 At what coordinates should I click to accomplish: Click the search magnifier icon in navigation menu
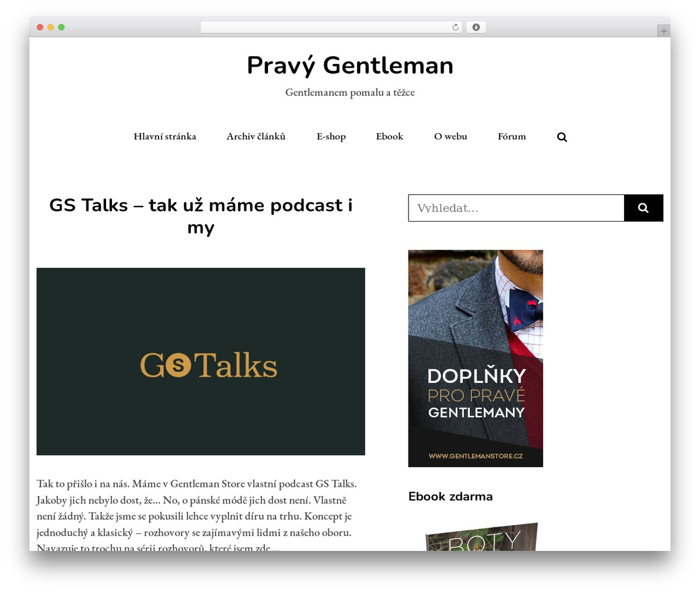pos(562,137)
